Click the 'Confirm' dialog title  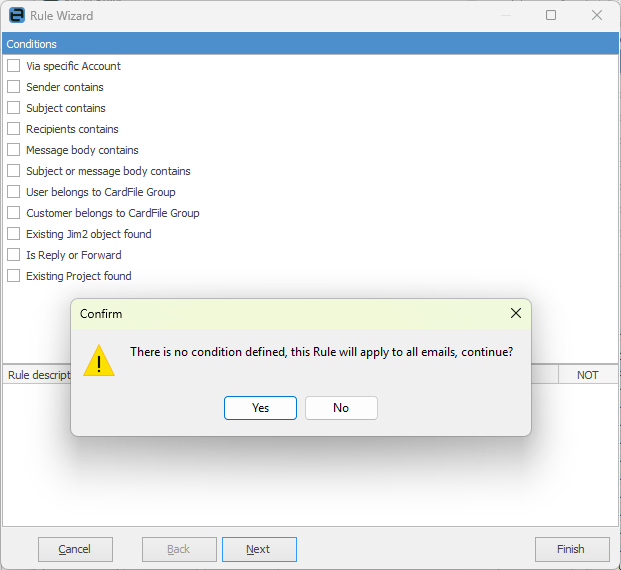point(101,314)
